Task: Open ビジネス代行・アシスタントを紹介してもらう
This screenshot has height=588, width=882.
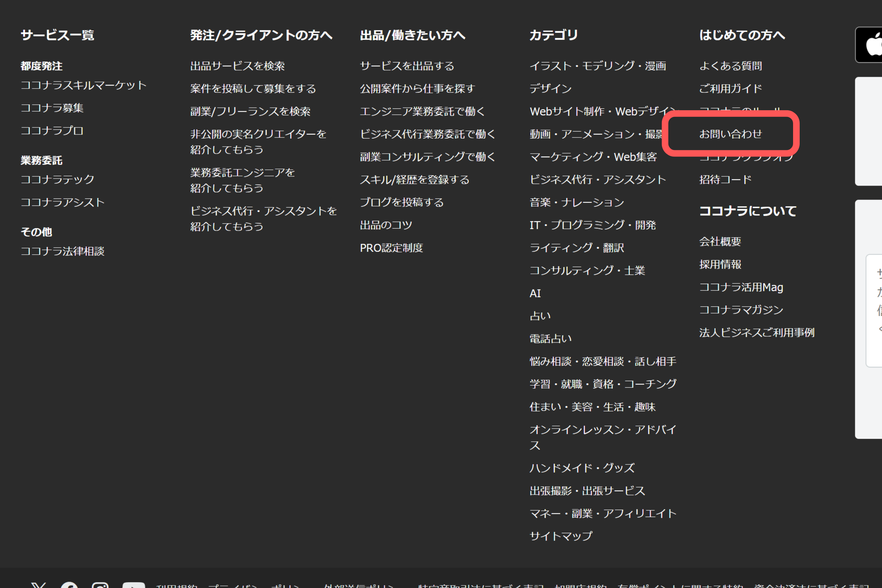Action: pos(263,219)
